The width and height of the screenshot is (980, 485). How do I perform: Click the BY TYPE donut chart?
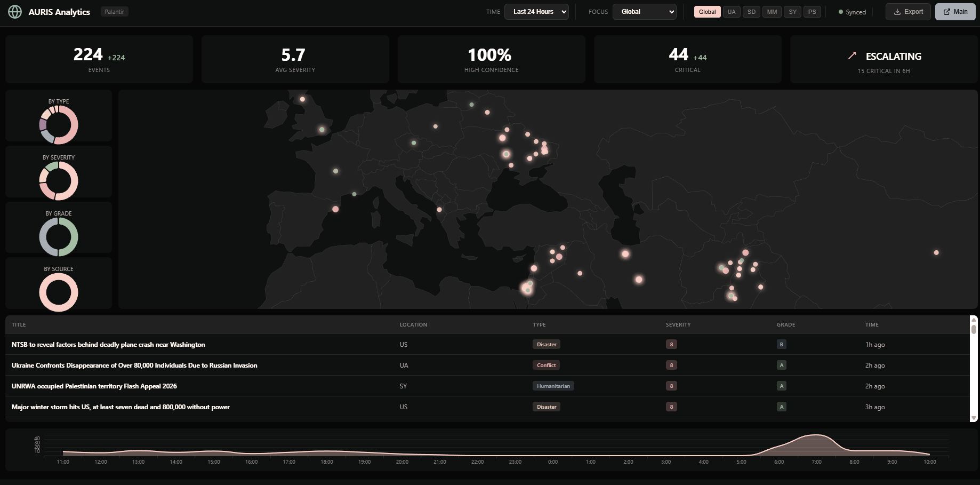pos(58,124)
